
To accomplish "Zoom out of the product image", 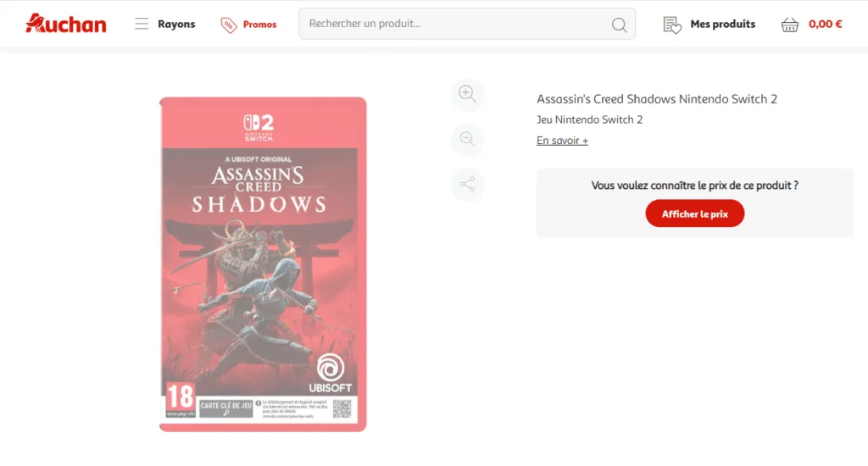I will click(467, 139).
